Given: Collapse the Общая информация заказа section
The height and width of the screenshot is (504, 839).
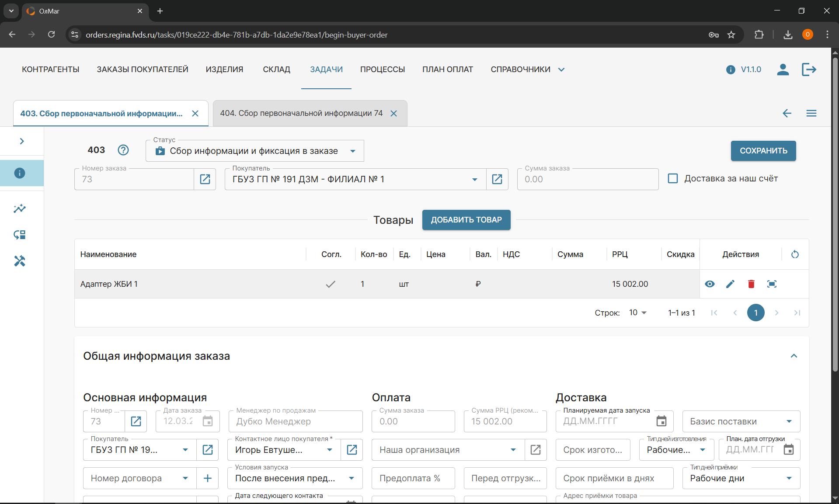Looking at the screenshot, I should point(794,356).
